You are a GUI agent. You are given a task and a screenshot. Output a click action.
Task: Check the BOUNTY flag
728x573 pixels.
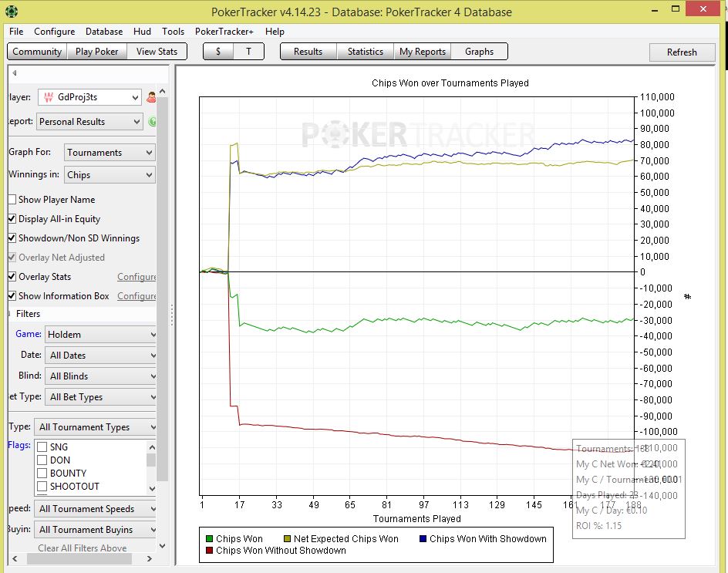coord(42,474)
